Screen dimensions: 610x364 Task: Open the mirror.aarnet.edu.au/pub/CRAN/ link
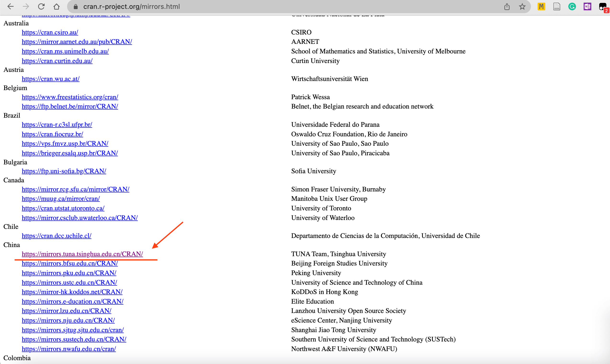pos(77,42)
